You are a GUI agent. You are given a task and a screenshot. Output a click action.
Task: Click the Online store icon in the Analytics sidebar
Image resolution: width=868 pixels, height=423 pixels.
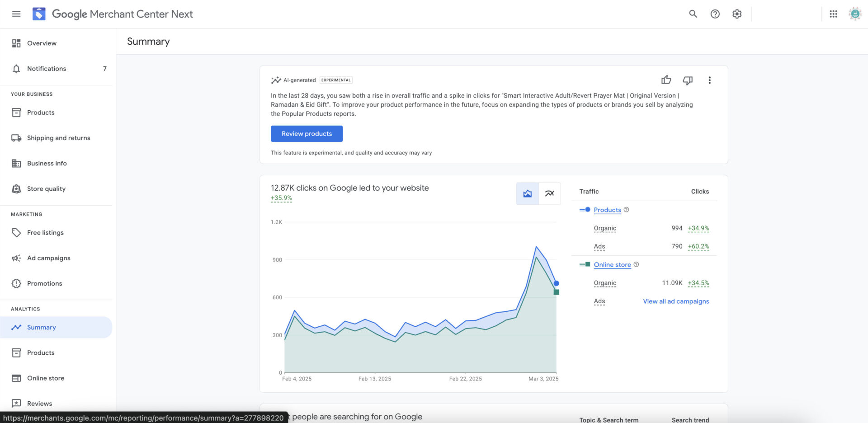tap(16, 378)
